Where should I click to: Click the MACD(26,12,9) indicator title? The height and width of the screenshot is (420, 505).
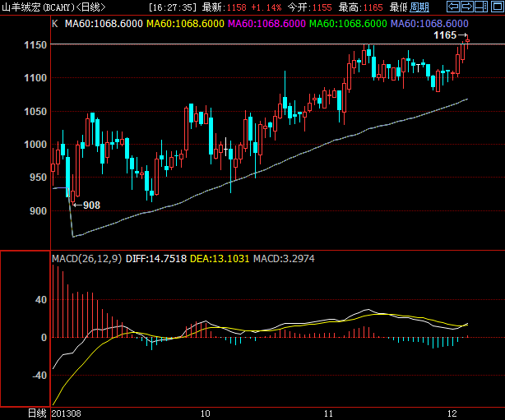pos(86,259)
